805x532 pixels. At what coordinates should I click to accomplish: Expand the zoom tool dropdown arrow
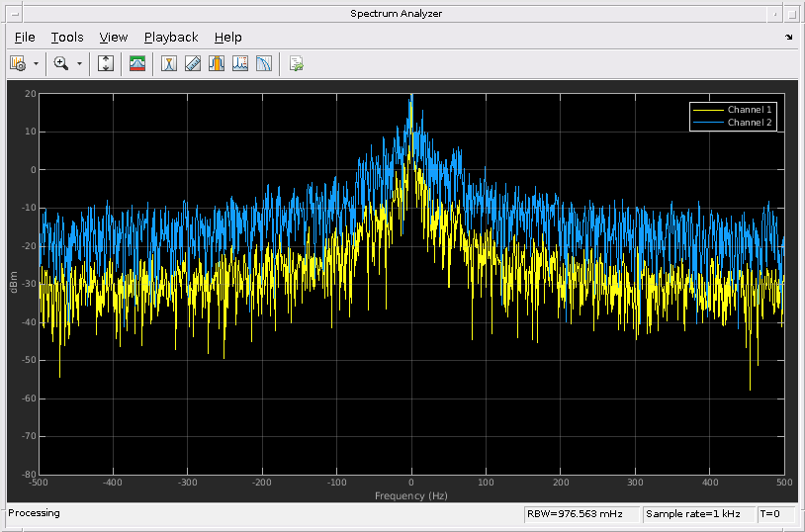coord(80,63)
